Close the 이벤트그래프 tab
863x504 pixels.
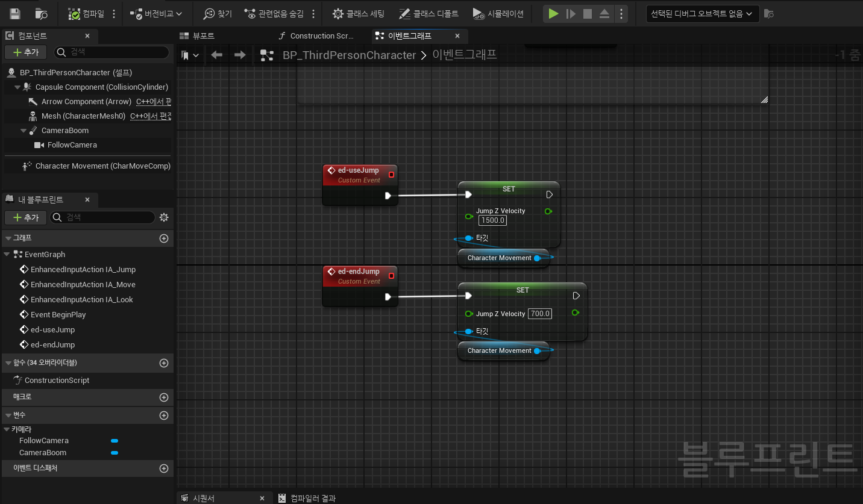click(457, 36)
